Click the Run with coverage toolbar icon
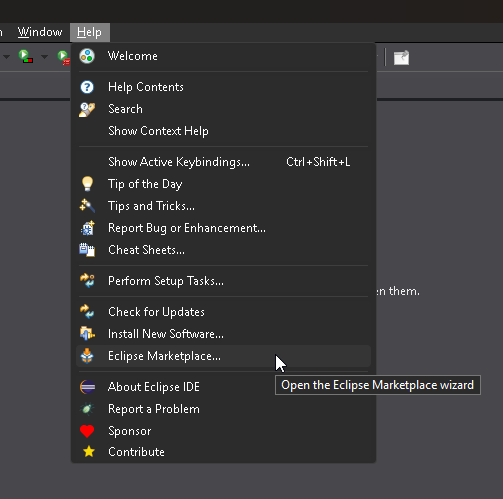503x499 pixels. [x=25, y=56]
